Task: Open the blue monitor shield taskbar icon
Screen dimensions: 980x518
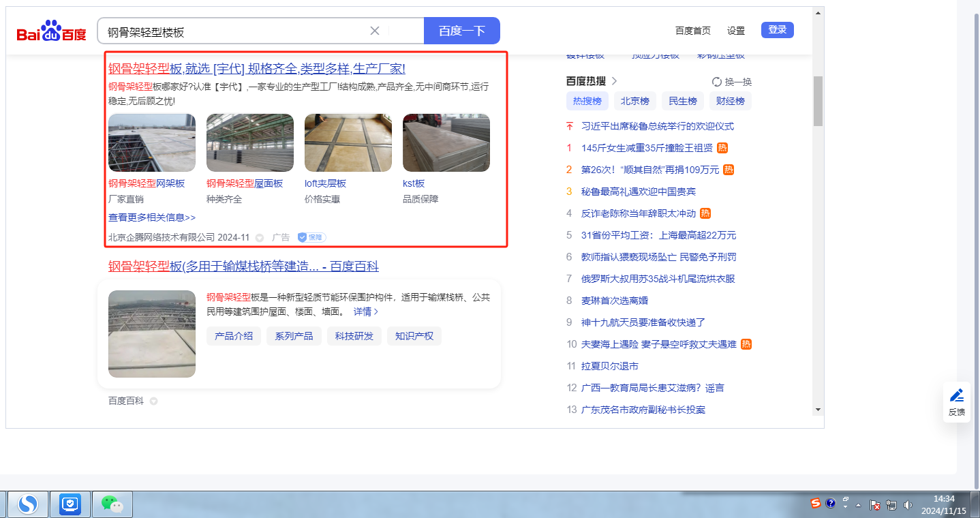Action: coord(70,504)
